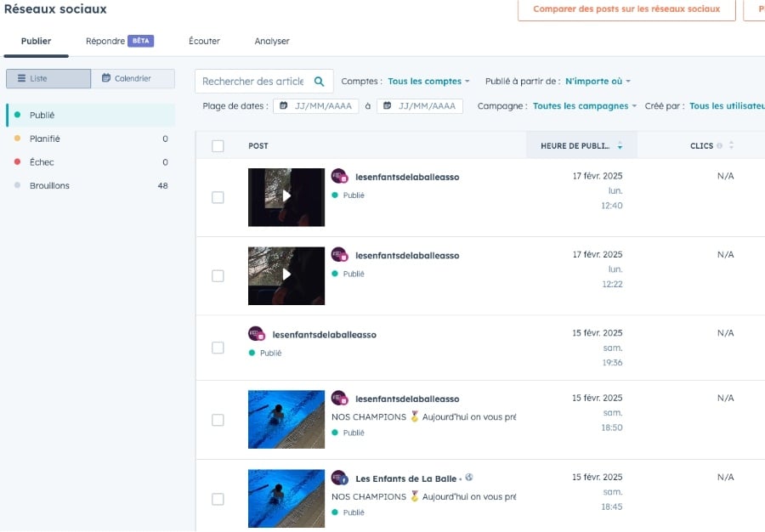Open lesenfantsdelaballeasso post from 12:40
This screenshot has width=765, height=532.
[407, 177]
